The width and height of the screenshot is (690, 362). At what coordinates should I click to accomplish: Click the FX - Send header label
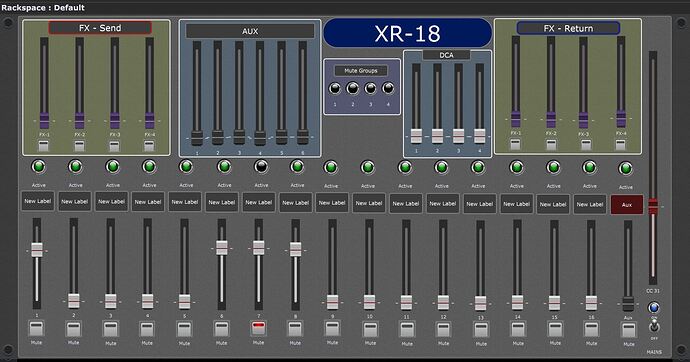tap(100, 28)
